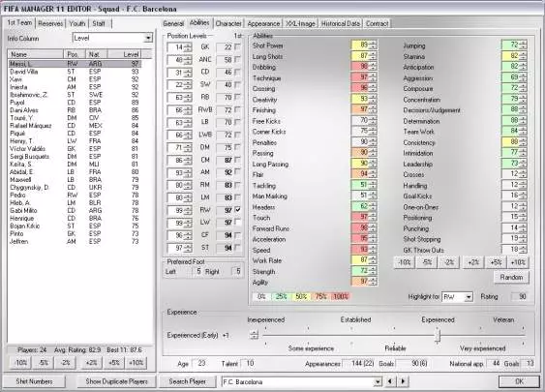Sort by the Level column header

pos(125,54)
